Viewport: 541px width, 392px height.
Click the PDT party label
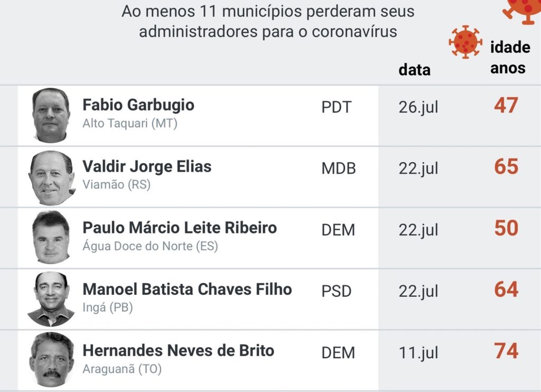coord(336,107)
